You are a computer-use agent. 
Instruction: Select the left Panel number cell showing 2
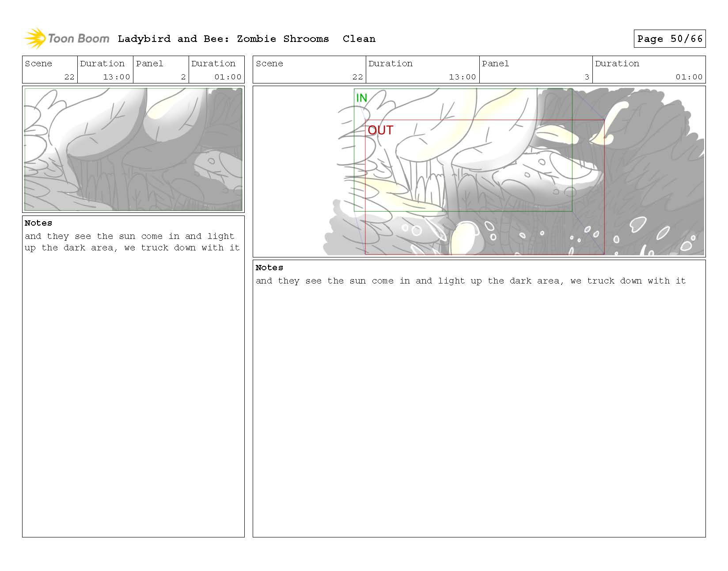[x=161, y=70]
